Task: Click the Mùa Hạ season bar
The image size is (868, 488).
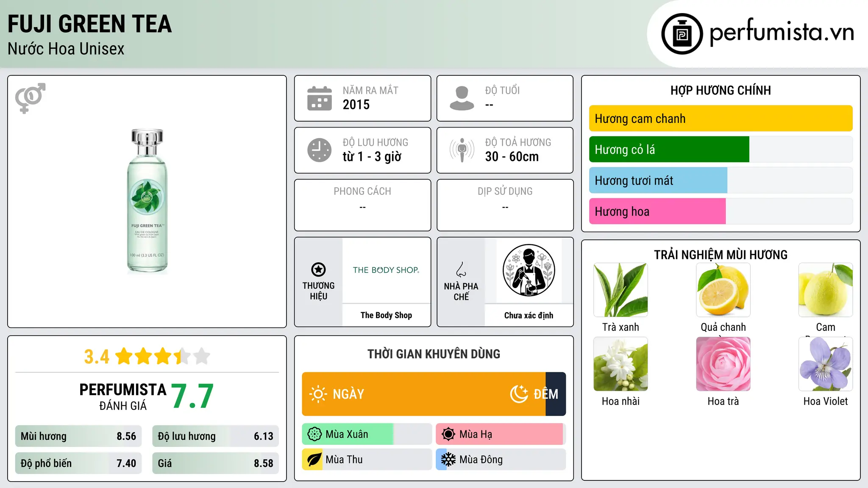Action: 501,434
